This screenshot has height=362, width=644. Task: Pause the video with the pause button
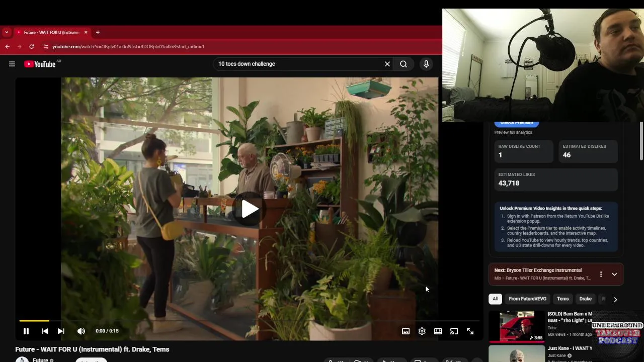coord(26,331)
